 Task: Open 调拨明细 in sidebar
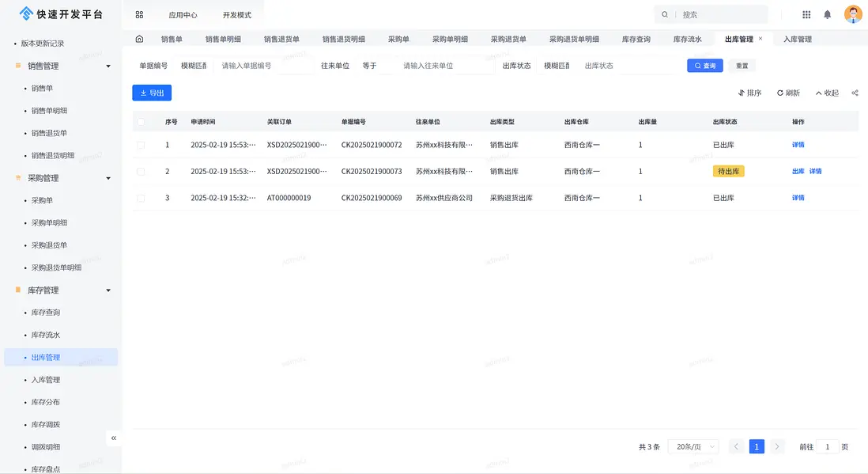46,447
